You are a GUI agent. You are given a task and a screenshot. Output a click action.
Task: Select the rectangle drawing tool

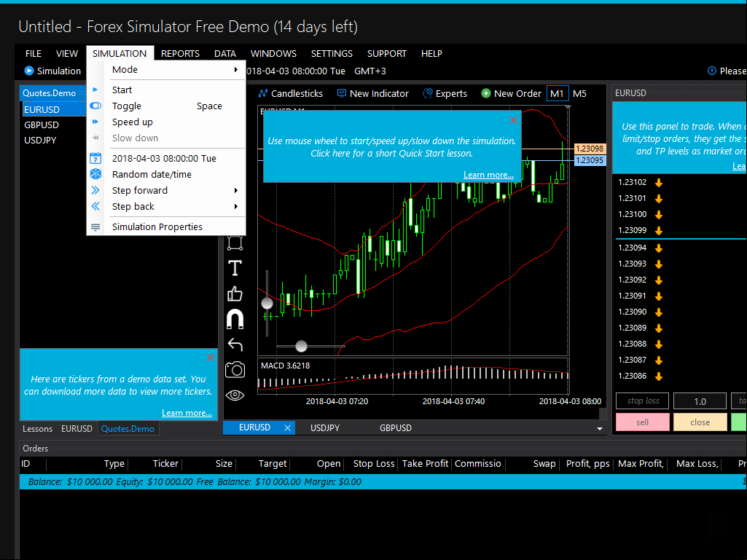[235, 242]
